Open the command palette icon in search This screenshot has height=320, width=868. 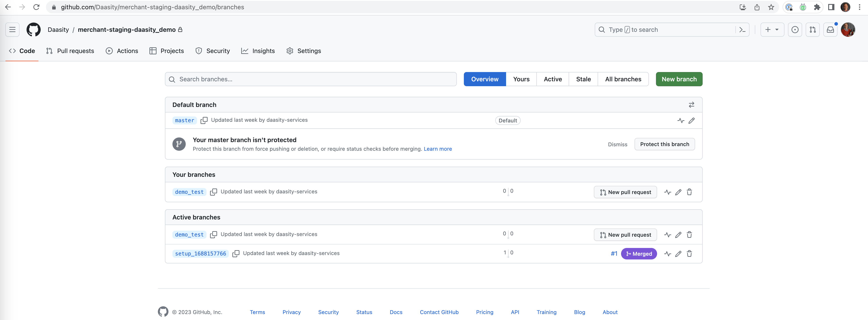(742, 30)
